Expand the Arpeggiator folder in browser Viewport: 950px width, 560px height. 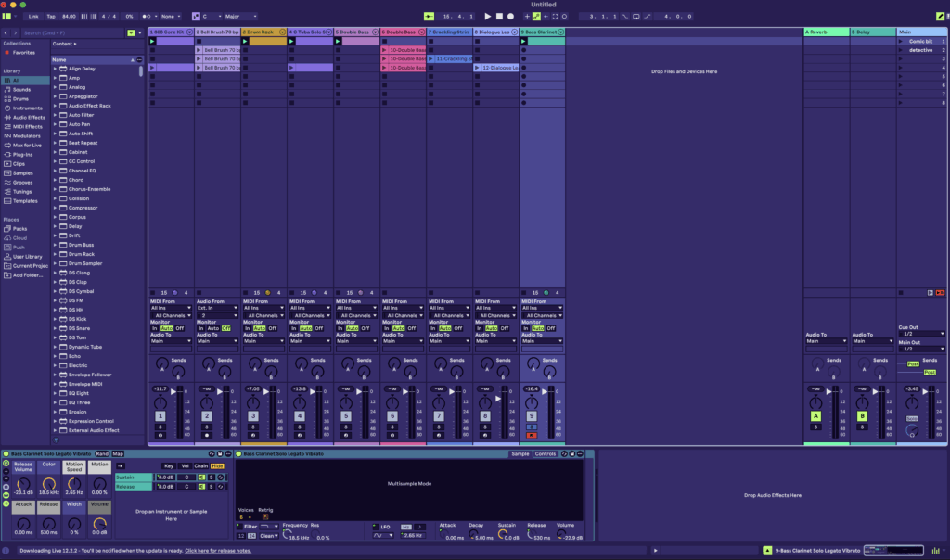click(x=55, y=96)
